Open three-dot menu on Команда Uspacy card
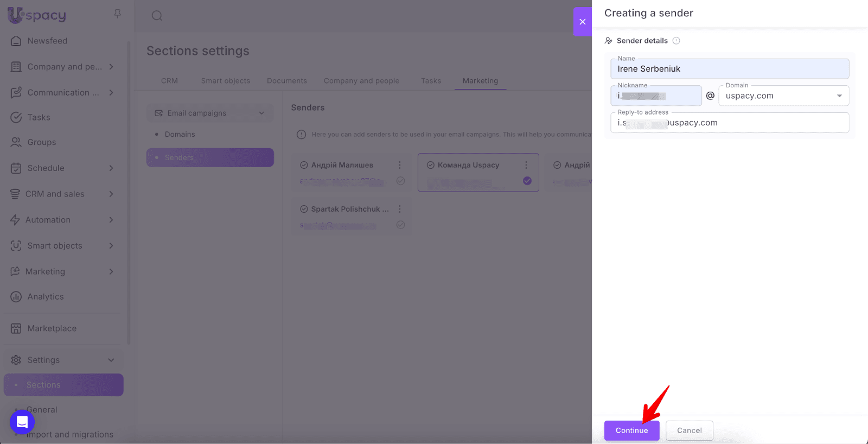Image resolution: width=868 pixels, height=444 pixels. tap(526, 165)
